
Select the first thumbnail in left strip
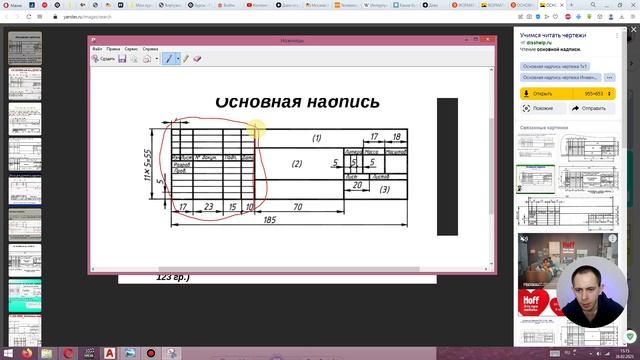point(25,48)
